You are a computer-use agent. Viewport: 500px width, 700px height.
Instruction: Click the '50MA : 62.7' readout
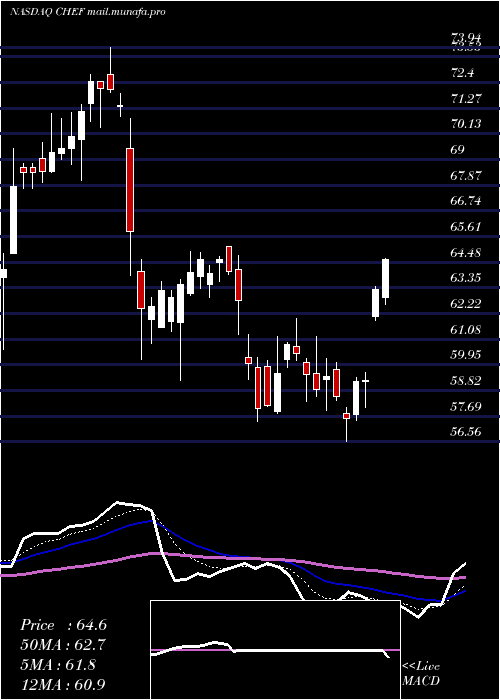pos(63,645)
